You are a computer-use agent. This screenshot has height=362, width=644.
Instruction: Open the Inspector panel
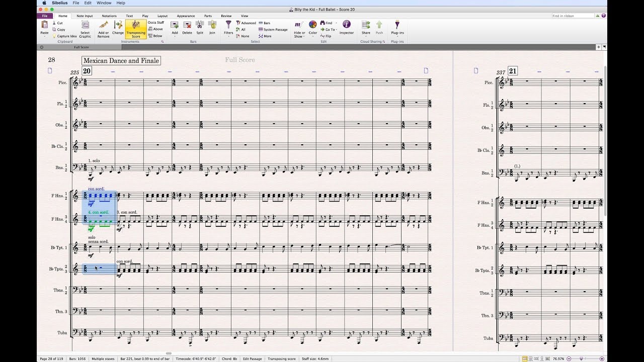tap(347, 24)
